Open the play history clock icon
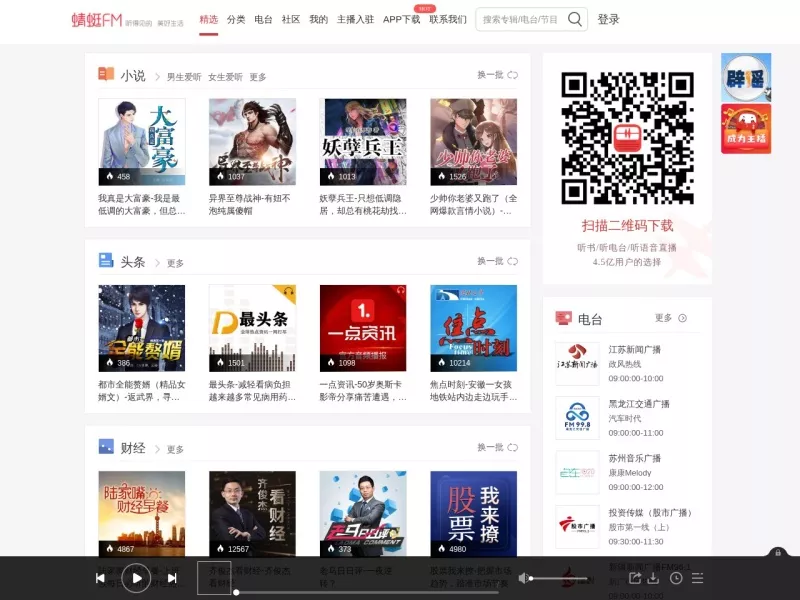 (676, 578)
